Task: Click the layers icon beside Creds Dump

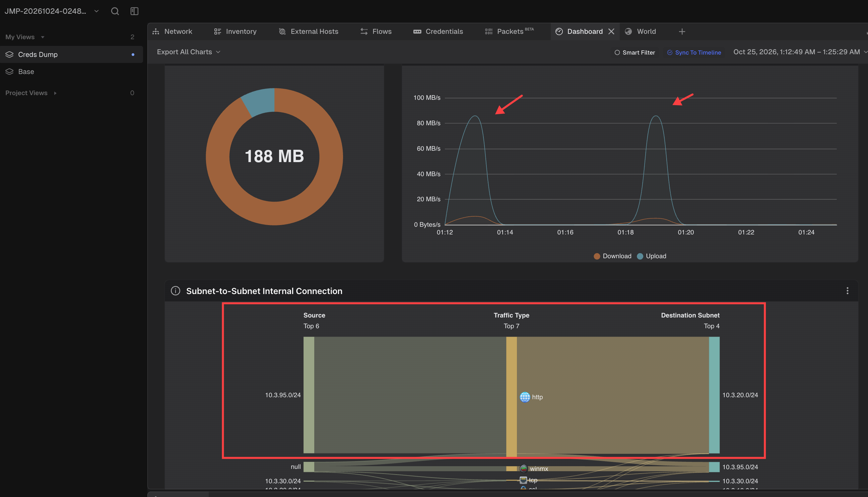Action: 10,55
